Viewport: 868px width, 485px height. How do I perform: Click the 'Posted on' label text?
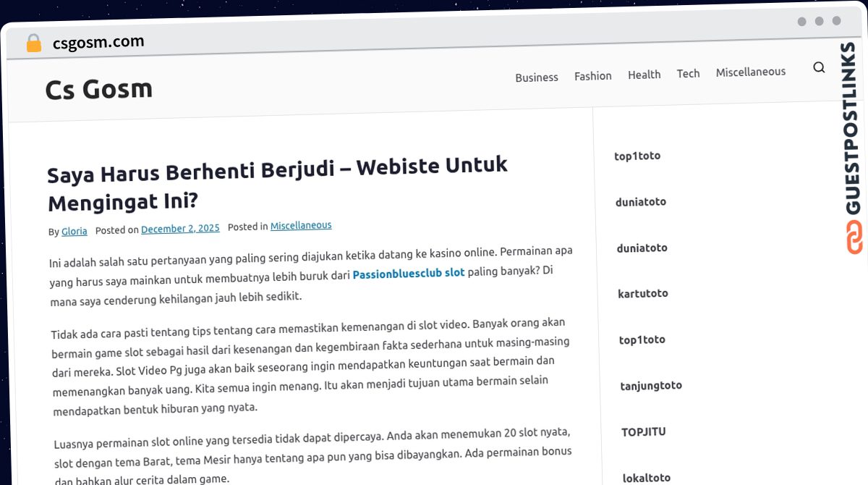point(117,230)
